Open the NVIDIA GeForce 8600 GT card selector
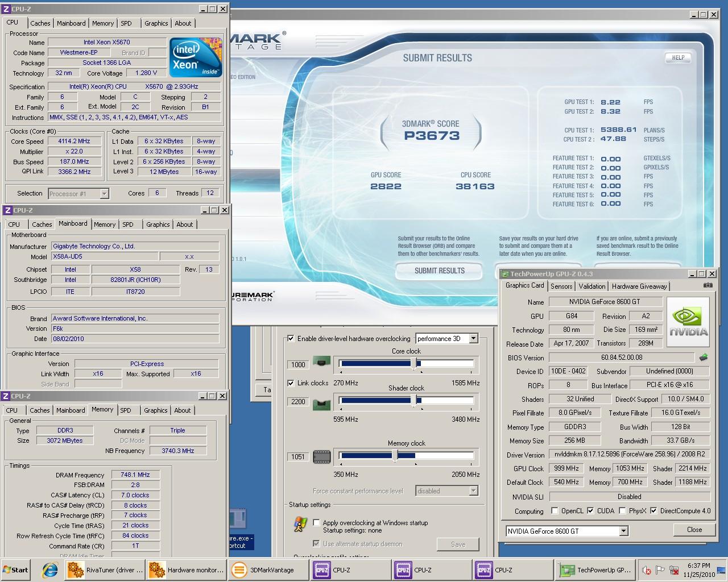The image size is (728, 582). 567,531
